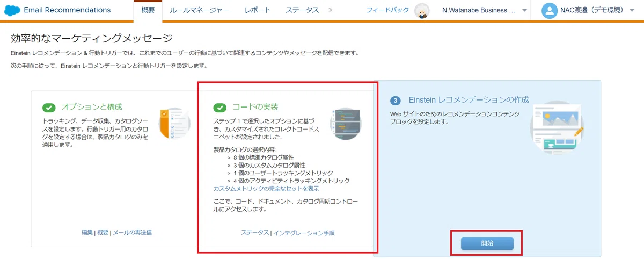644x265 pixels.
Task: Click the 8 個の標準カタログ属性 list item
Action: [265, 157]
